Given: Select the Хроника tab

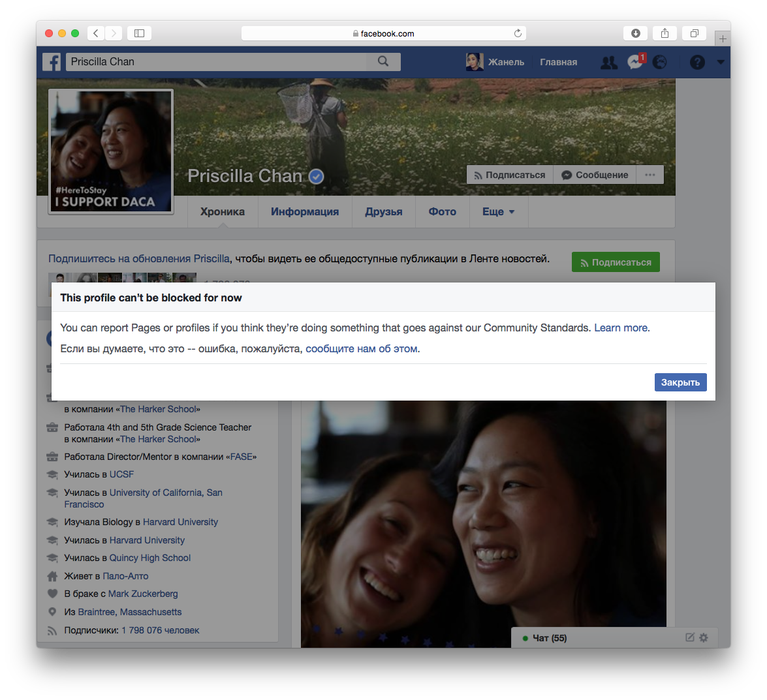Looking at the screenshot, I should 223,211.
